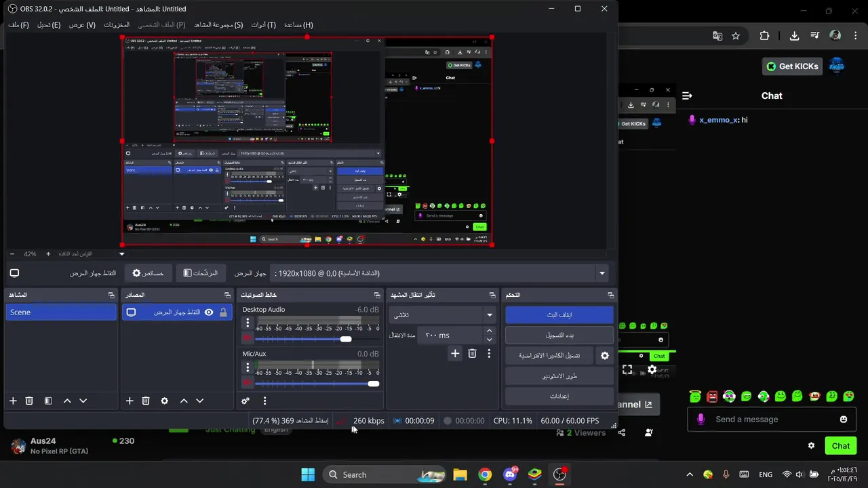Screen dimensions: 868x488
Task: Open the View menu عرض (V)
Action: (82, 25)
